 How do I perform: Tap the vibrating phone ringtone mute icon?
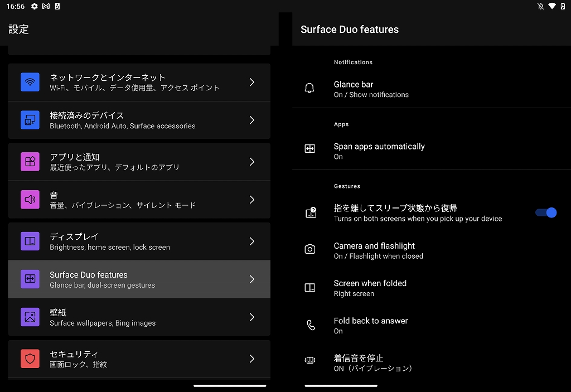tap(310, 360)
